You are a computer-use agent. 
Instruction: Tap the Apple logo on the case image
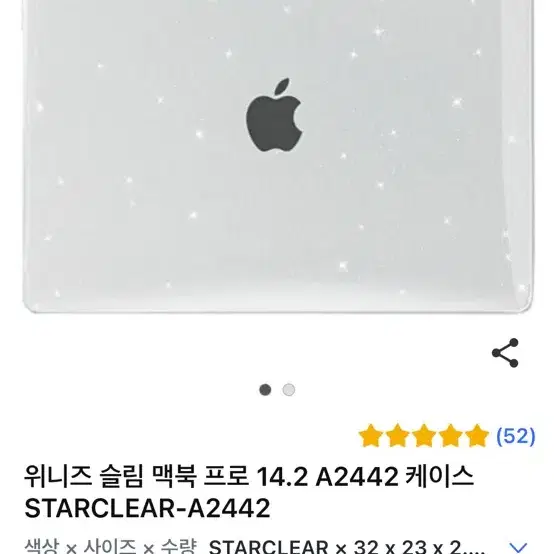274,115
